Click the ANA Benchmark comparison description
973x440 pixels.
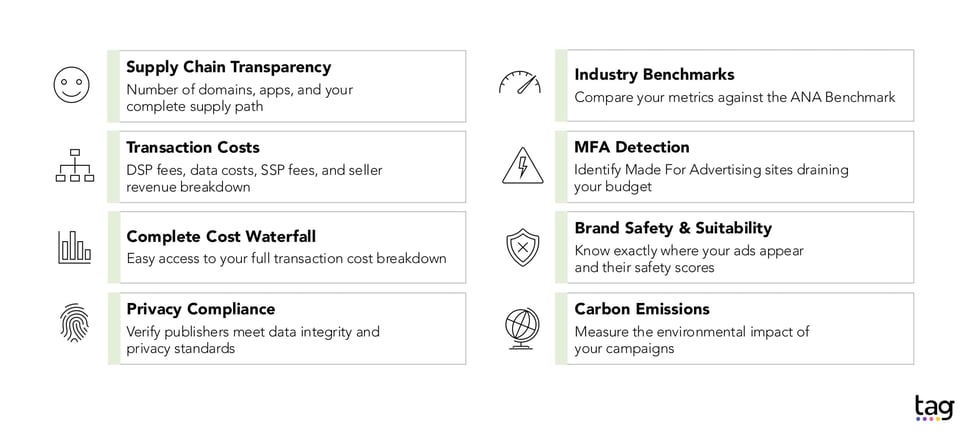734,98
